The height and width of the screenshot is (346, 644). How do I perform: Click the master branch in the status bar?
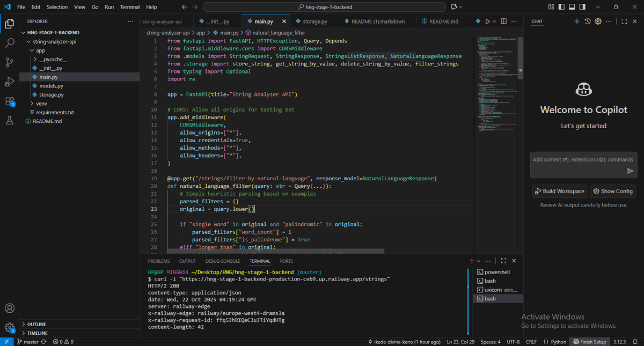[x=27, y=342]
